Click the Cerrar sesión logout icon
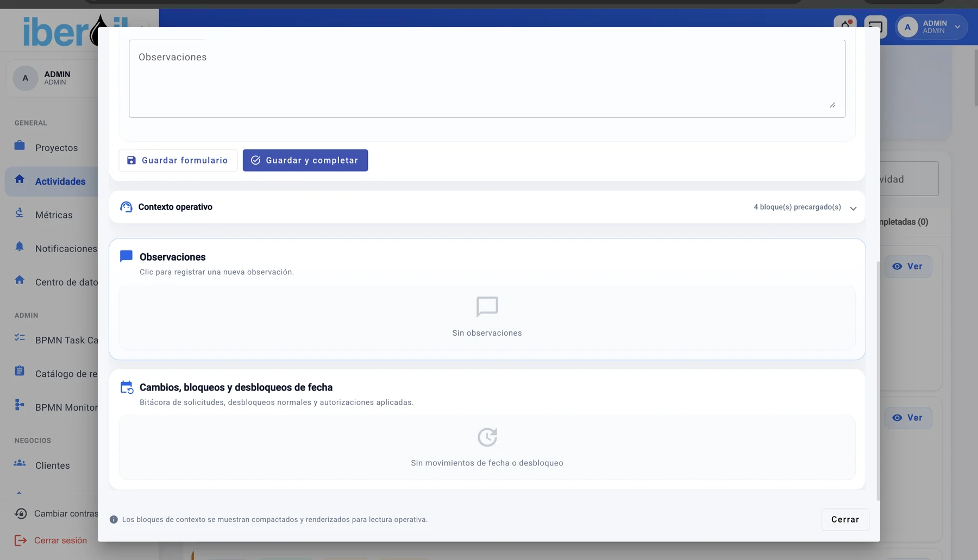The width and height of the screenshot is (978, 560). coord(21,540)
